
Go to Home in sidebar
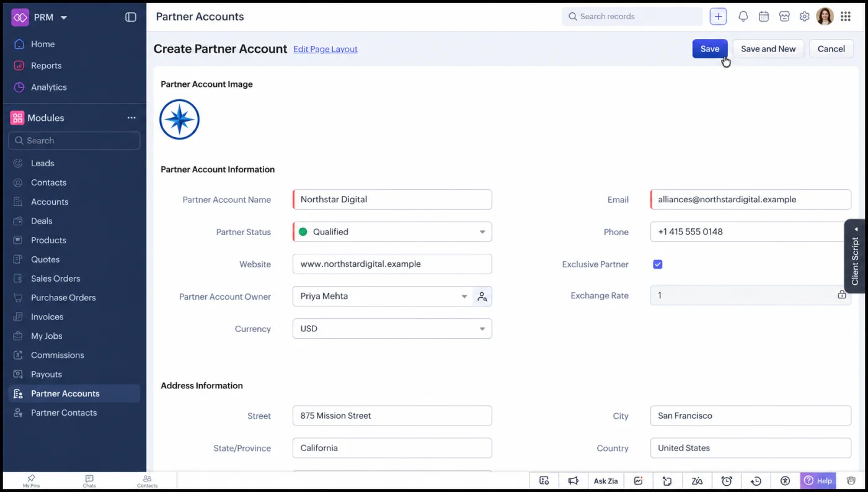43,44
